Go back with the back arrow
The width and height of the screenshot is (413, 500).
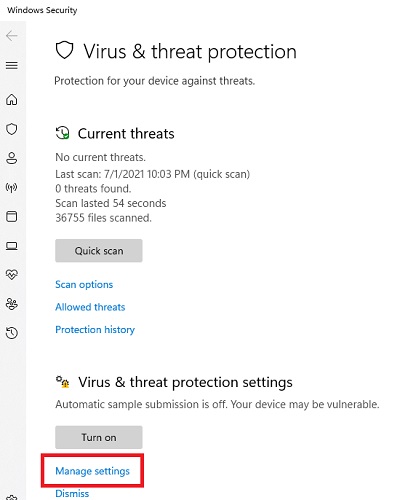click(x=12, y=36)
